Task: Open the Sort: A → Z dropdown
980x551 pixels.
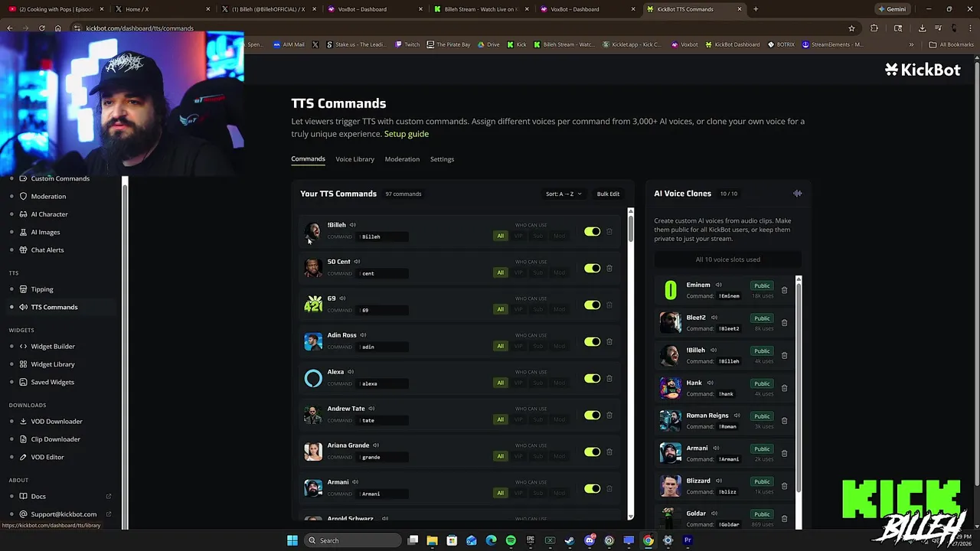Action: [563, 194]
